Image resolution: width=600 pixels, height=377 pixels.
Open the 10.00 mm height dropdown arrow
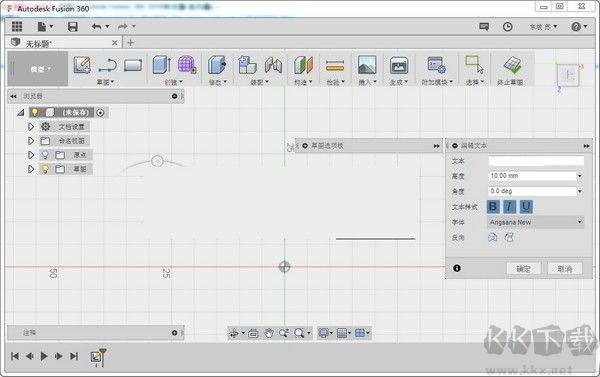pos(580,176)
